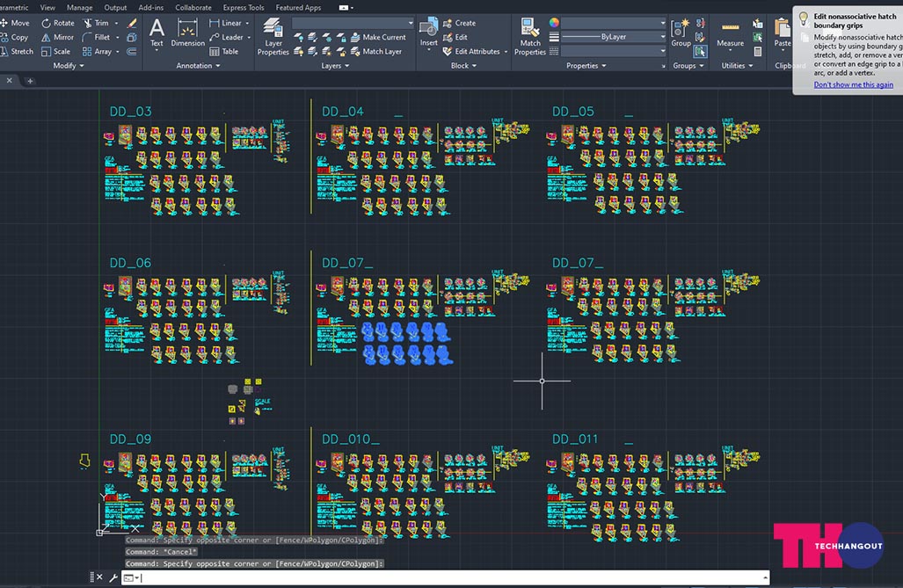Choose the Trim tool
This screenshot has width=903, height=588.
click(x=96, y=23)
